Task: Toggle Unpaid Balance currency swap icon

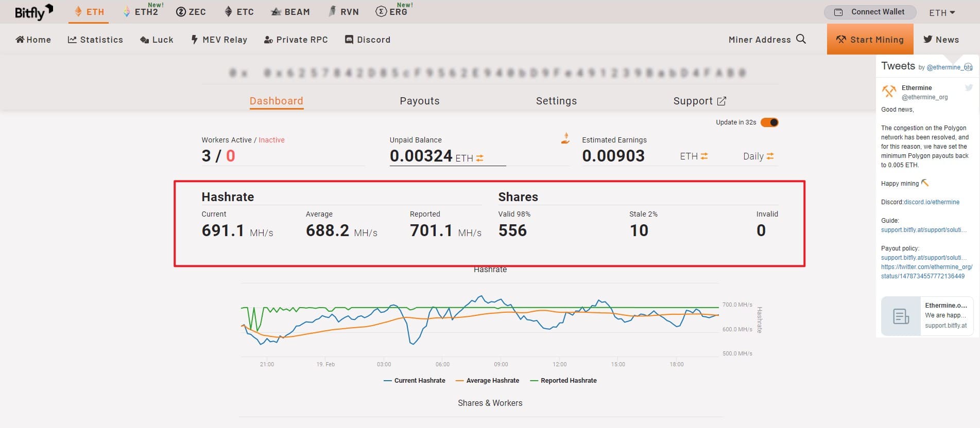Action: click(x=479, y=158)
